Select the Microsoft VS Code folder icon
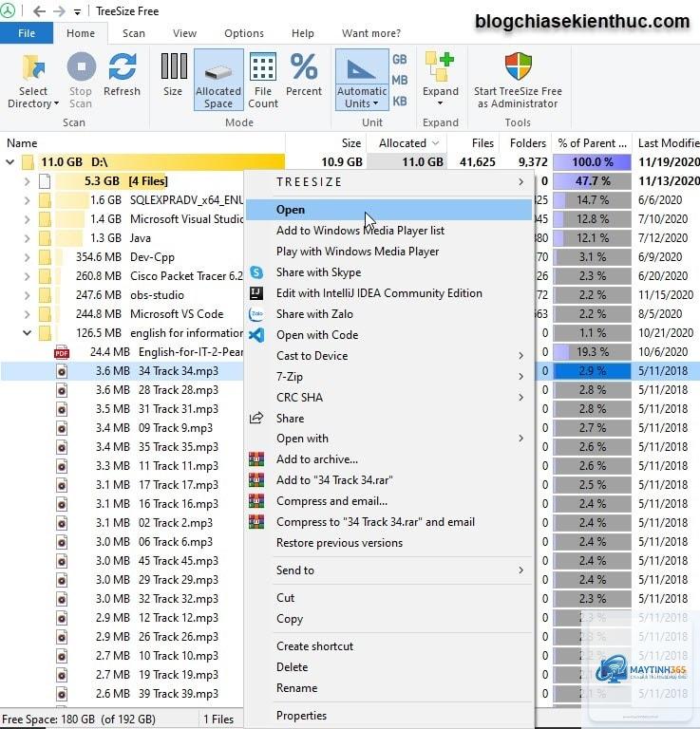 [45, 314]
